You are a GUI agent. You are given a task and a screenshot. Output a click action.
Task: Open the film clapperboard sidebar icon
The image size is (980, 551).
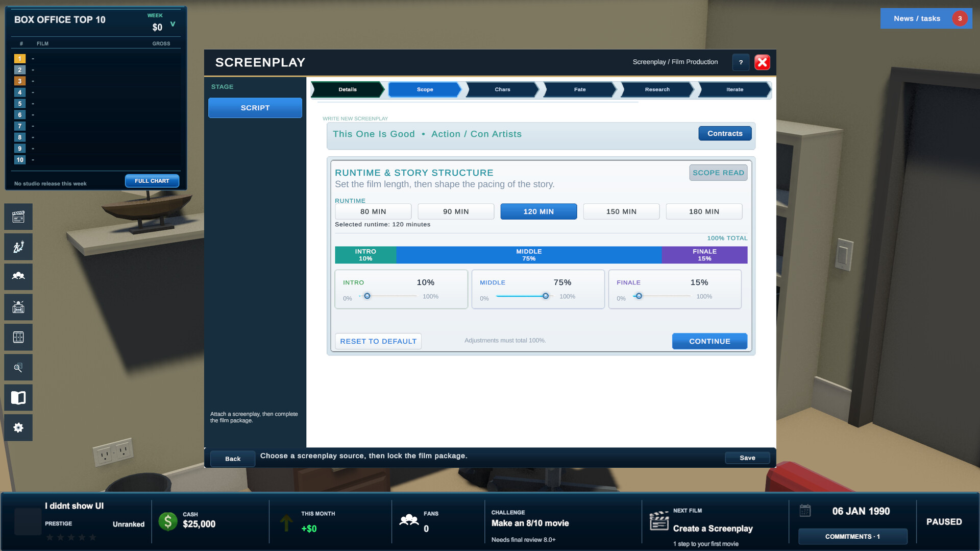pyautogui.click(x=18, y=217)
